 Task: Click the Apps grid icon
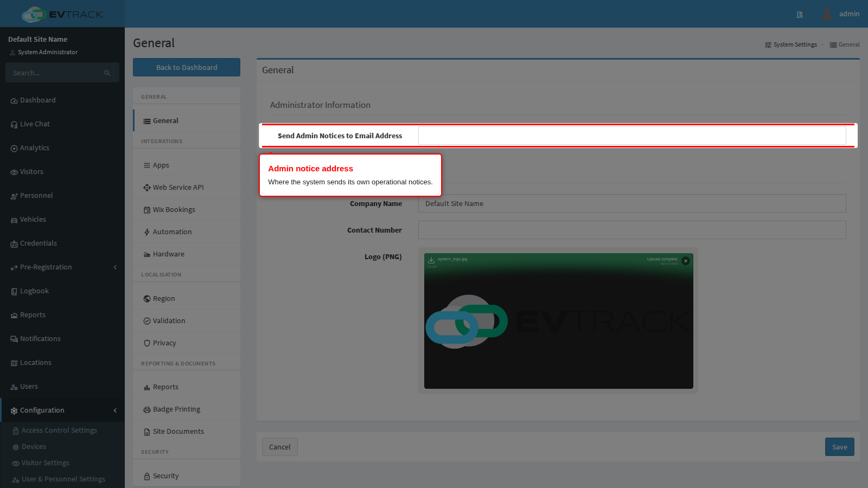147,165
